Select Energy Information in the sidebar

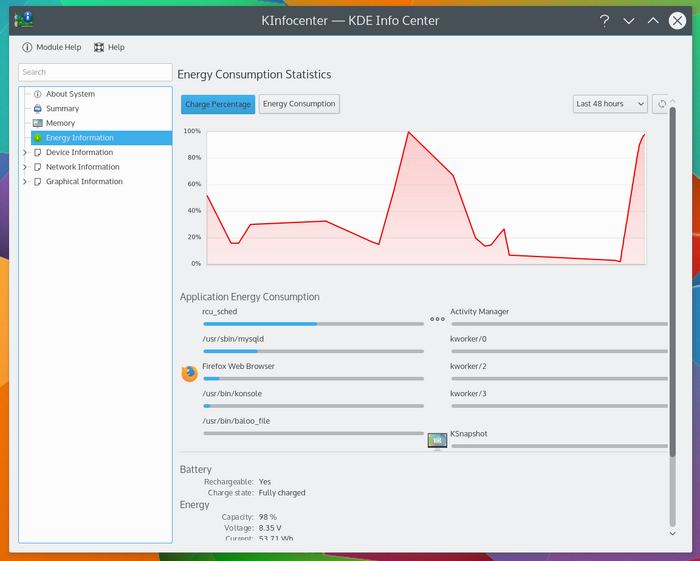(x=79, y=138)
